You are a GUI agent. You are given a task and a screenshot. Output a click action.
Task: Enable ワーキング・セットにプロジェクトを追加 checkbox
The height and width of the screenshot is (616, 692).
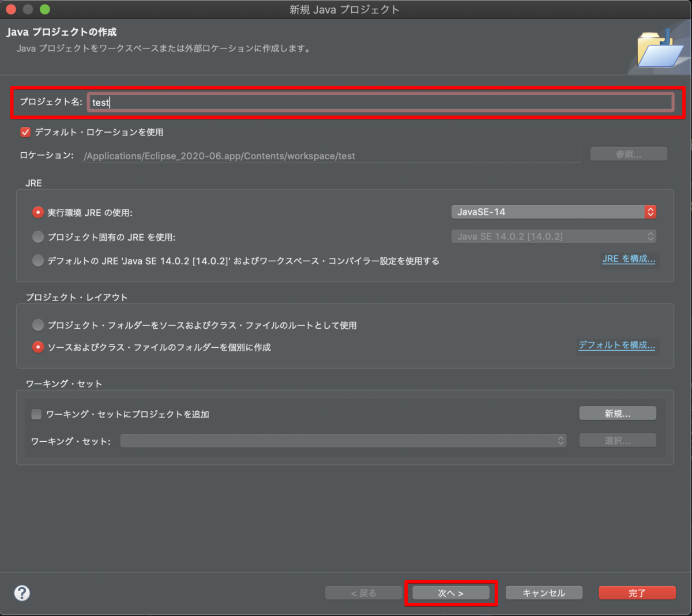36,414
